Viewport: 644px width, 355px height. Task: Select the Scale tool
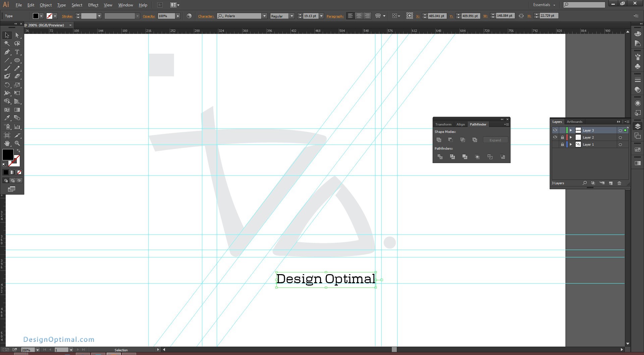[17, 85]
